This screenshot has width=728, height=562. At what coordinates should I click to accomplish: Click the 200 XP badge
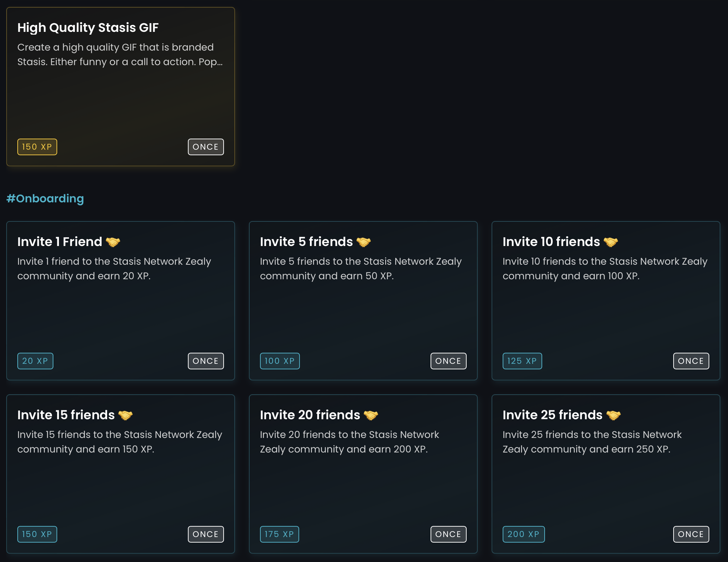[x=524, y=534]
